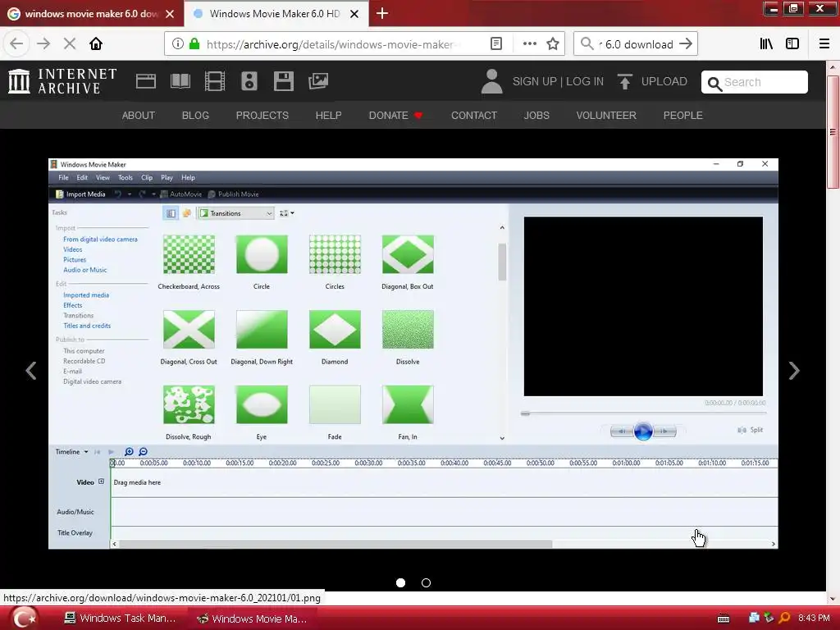
Task: Go to the browser Home page
Action: coord(96,43)
